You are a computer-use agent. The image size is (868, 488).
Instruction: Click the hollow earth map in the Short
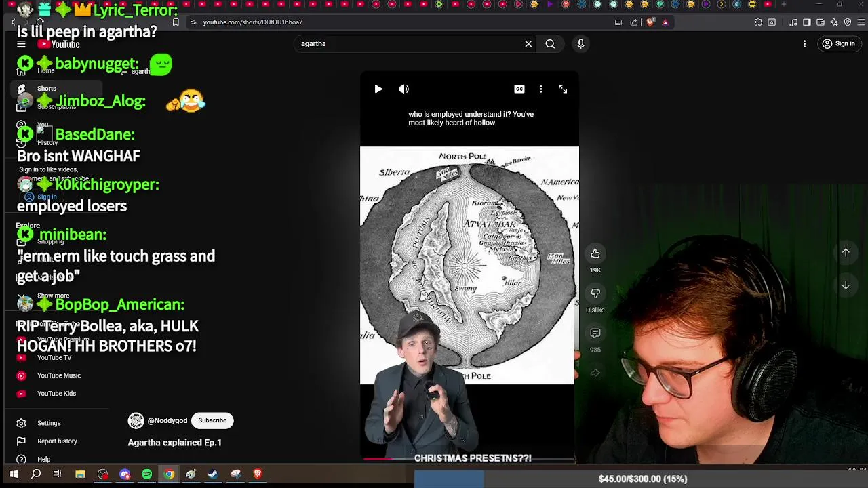468,265
